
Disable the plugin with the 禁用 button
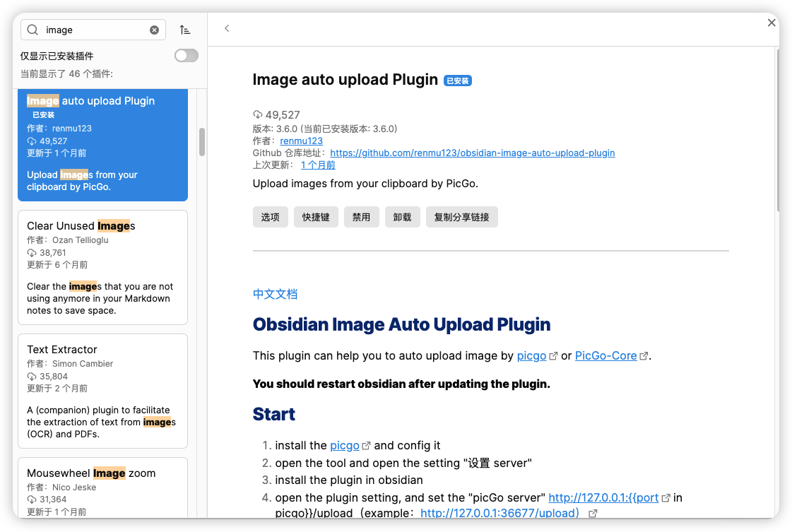click(361, 217)
